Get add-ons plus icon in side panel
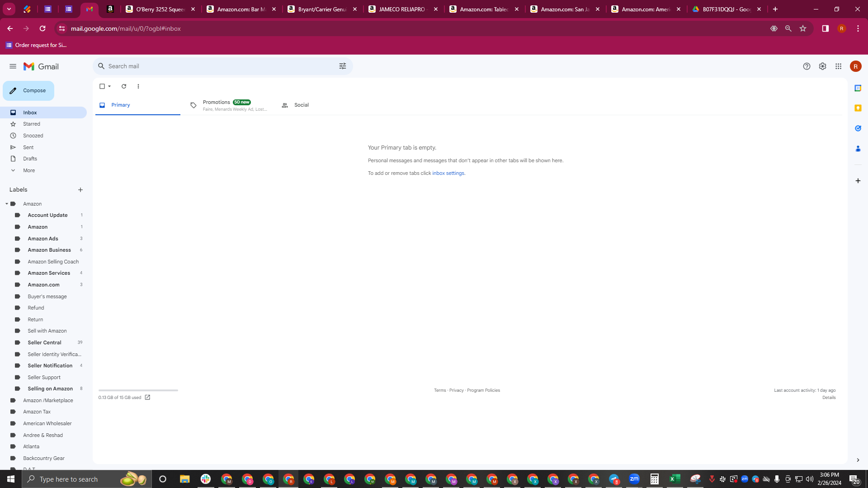 (x=858, y=181)
